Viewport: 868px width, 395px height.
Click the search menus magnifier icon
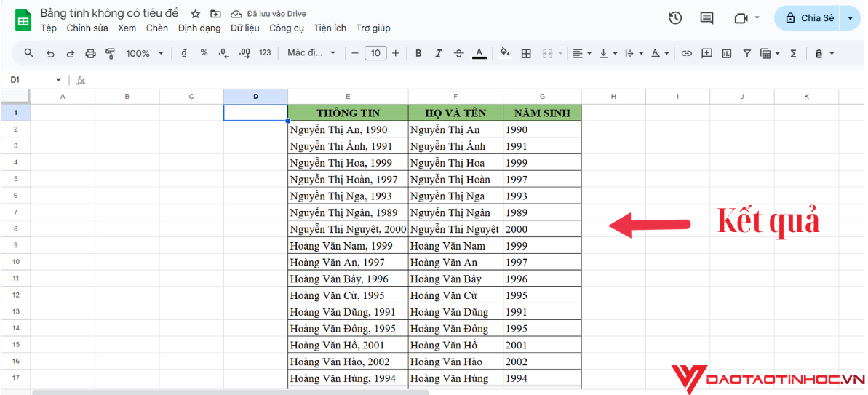point(29,53)
